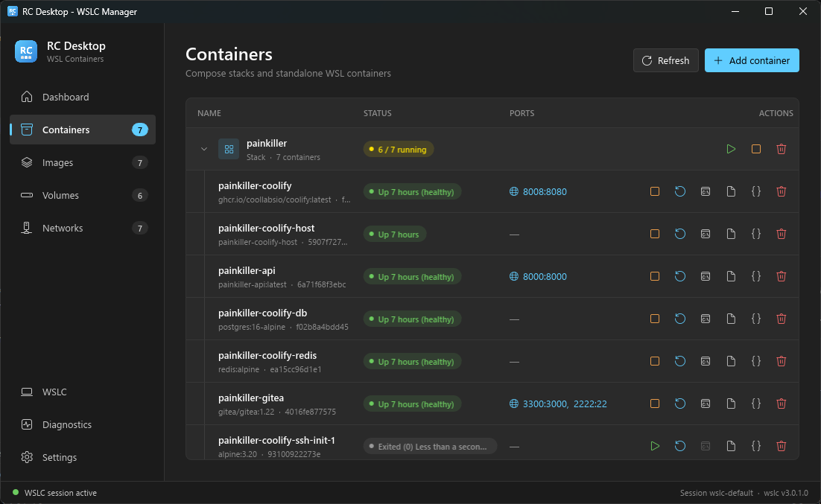Click the STATUS column header

click(x=378, y=113)
